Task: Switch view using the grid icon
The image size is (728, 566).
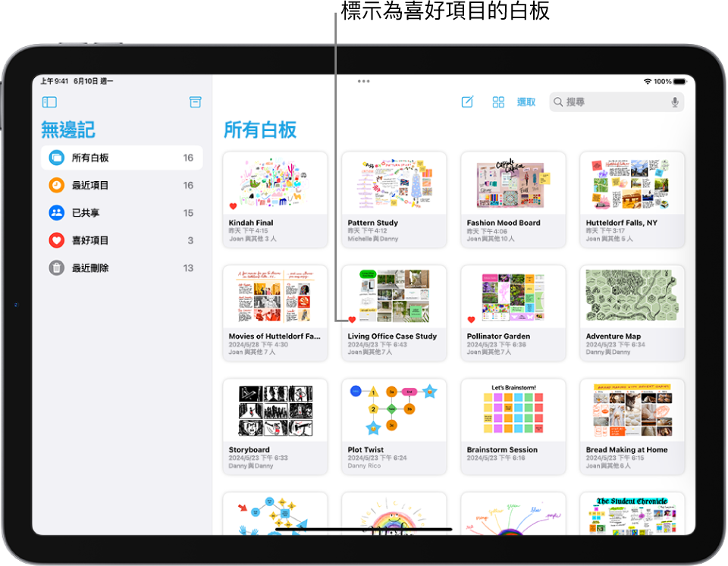Action: pyautogui.click(x=498, y=102)
